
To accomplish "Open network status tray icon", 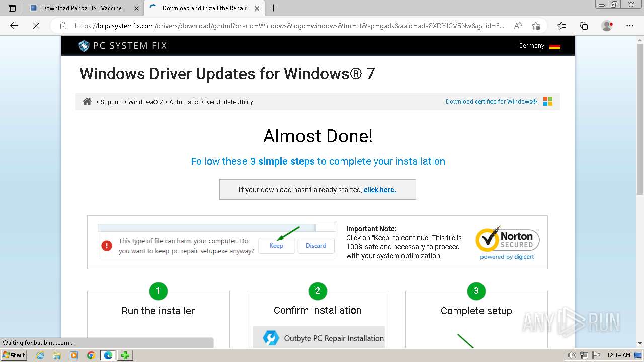I will point(584,355).
